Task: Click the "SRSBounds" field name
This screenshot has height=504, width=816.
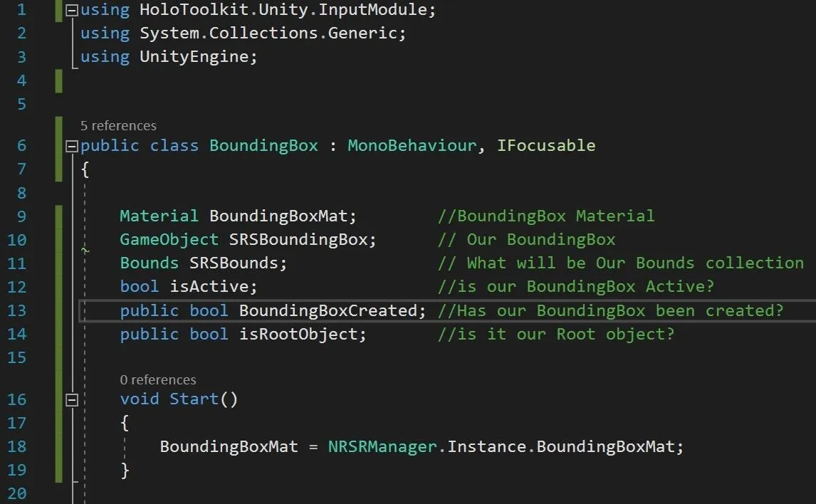Action: point(234,263)
